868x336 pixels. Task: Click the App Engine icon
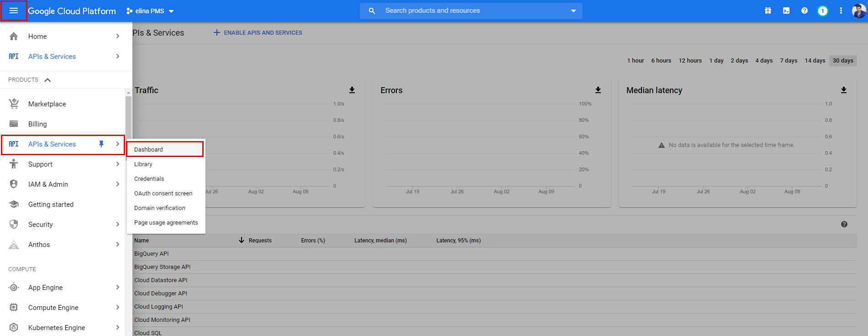14,287
